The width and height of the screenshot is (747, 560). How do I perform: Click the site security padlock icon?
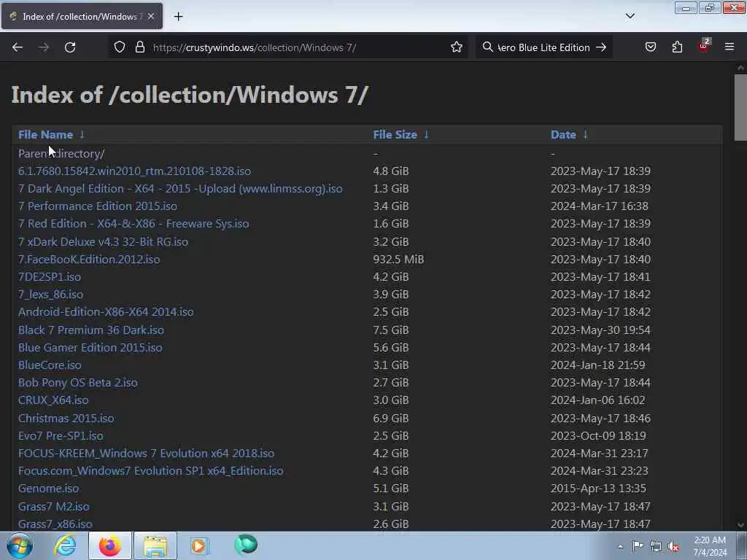point(139,47)
